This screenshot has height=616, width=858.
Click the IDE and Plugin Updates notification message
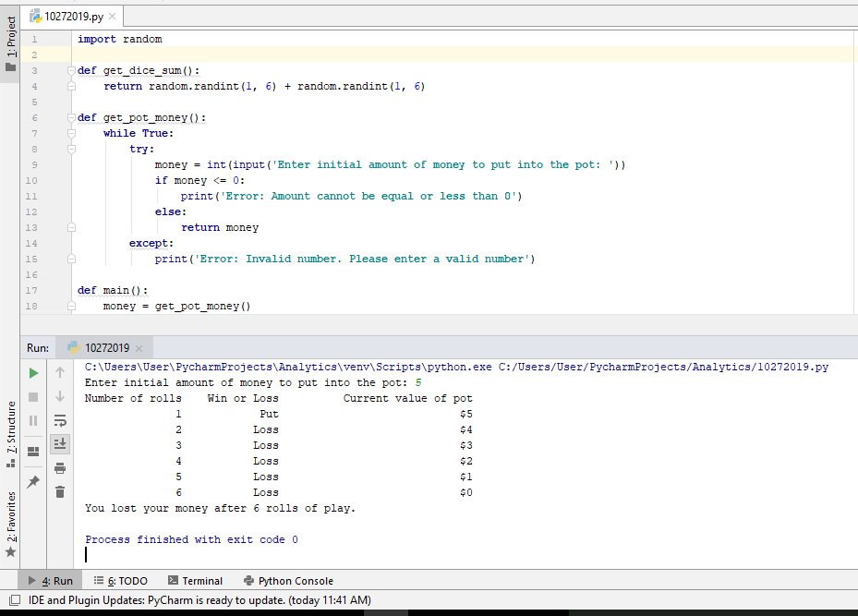(199, 600)
